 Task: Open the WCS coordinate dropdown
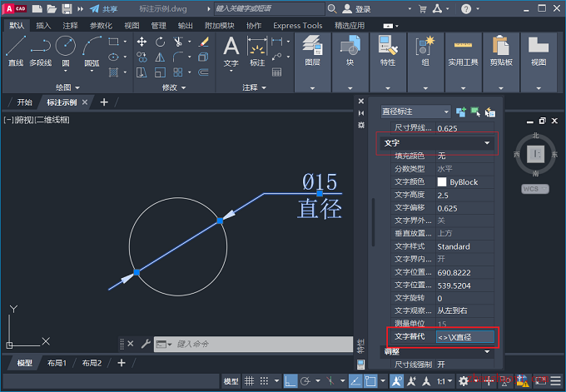click(535, 189)
